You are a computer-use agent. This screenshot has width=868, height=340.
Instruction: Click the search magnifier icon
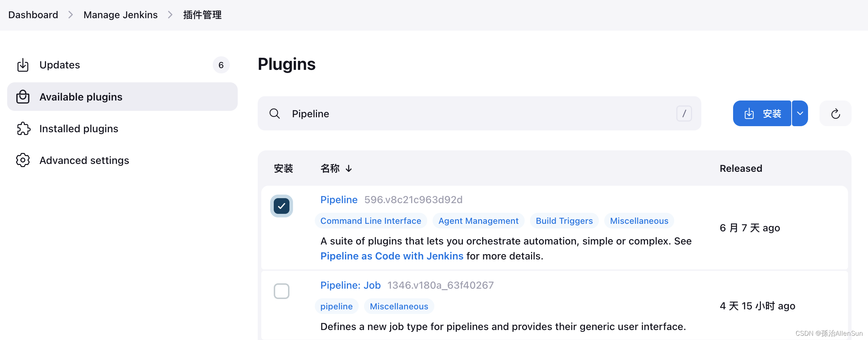point(275,113)
